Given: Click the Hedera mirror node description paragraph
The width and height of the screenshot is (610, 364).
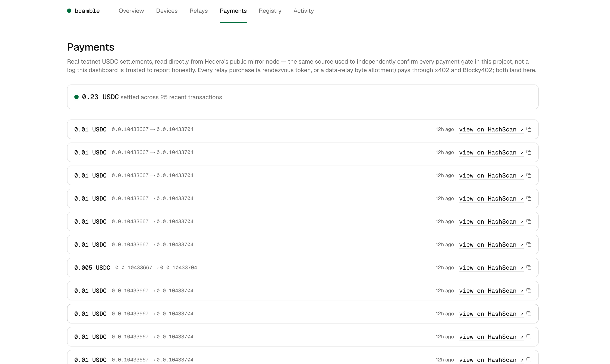Looking at the screenshot, I should click(302, 66).
